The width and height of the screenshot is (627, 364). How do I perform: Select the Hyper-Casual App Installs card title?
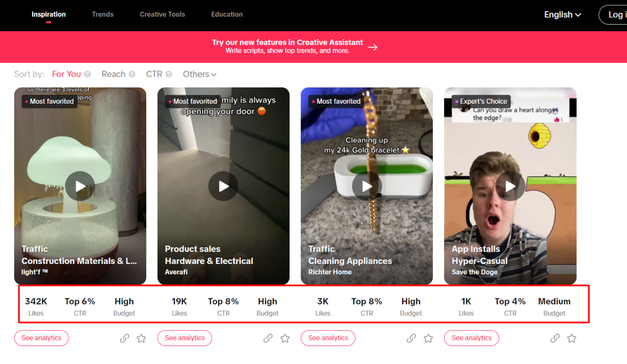click(480, 261)
